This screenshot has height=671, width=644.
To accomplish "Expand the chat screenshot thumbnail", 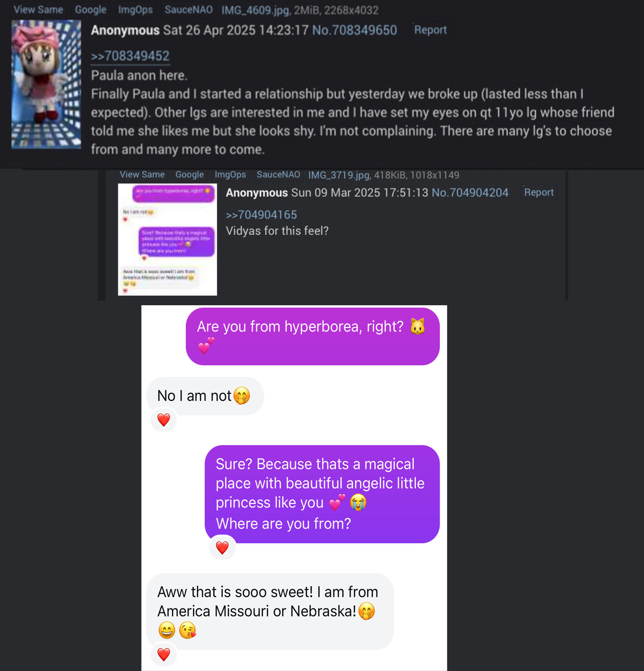I will coord(167,239).
